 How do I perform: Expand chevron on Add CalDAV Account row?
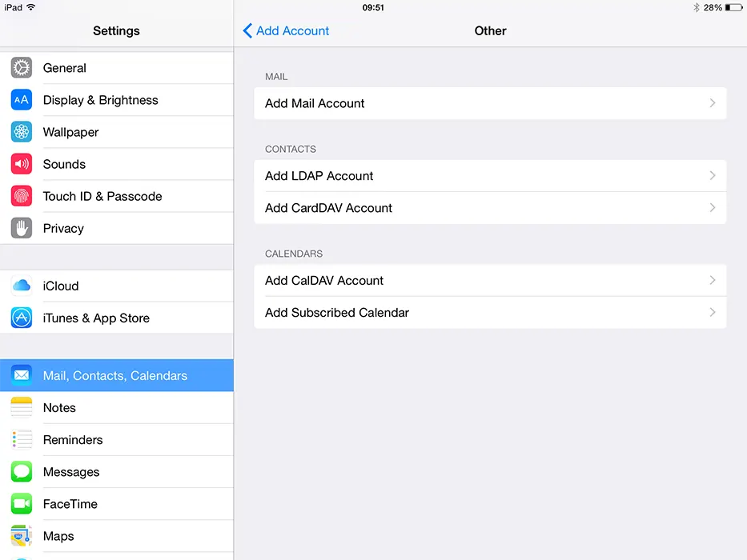(712, 281)
